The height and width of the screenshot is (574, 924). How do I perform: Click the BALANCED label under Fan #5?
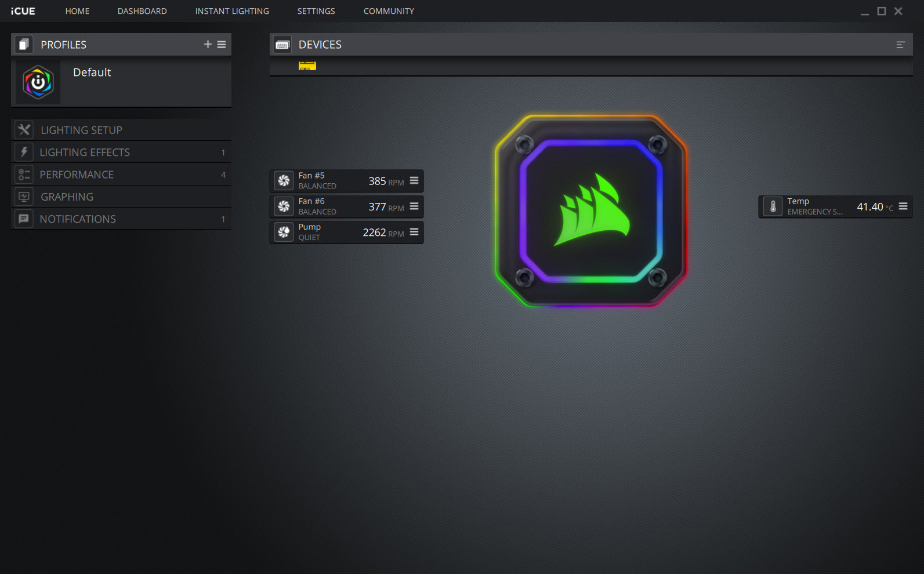pyautogui.click(x=317, y=186)
